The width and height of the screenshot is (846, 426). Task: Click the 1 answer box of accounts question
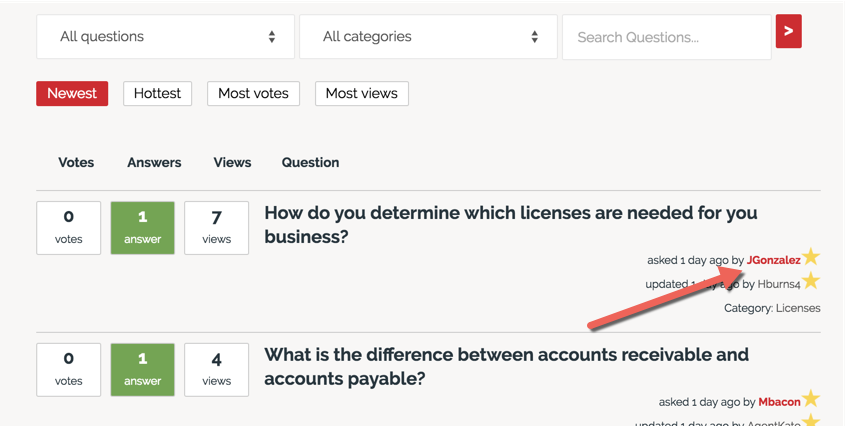[x=142, y=369]
